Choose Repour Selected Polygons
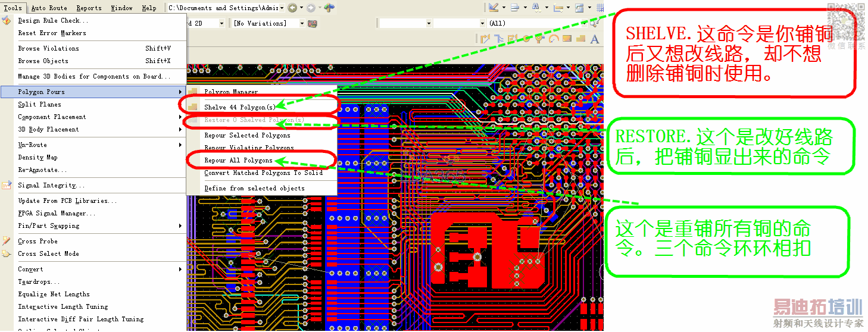Screen dimensions: 868x332 pos(247,136)
